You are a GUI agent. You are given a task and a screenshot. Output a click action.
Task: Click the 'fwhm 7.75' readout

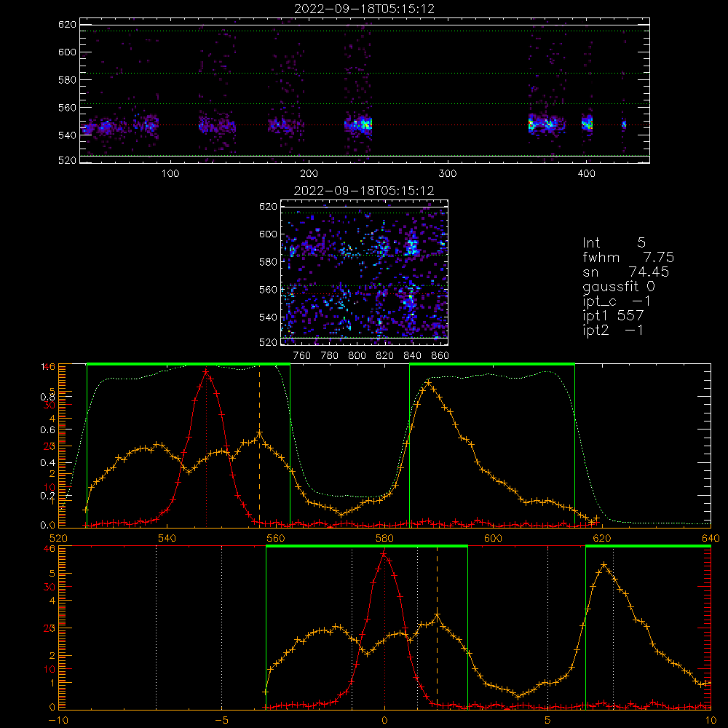[x=628, y=257]
